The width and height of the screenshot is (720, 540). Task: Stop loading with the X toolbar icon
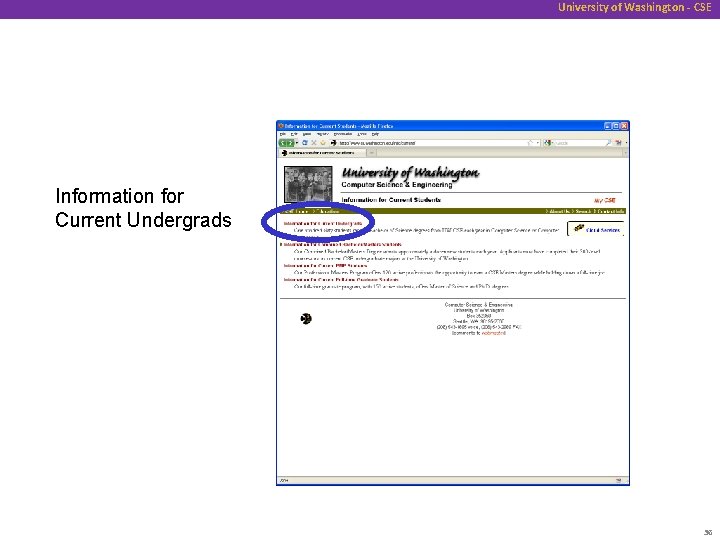(x=314, y=143)
